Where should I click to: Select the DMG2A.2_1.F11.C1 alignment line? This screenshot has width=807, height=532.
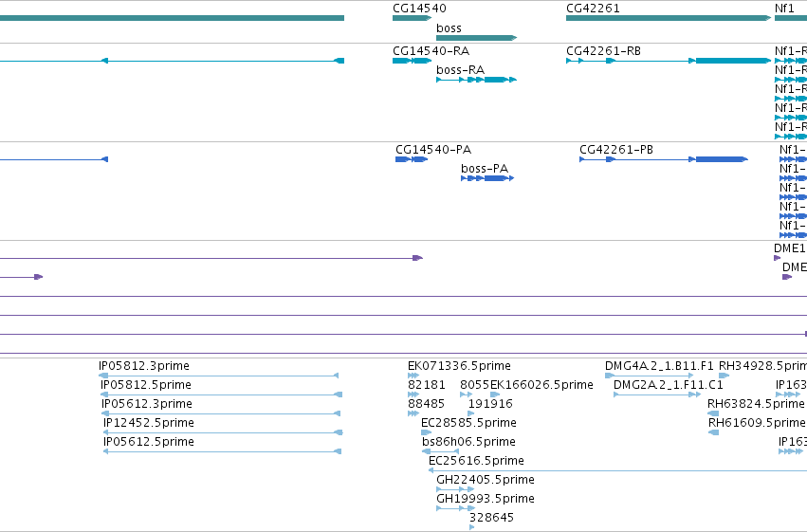click(657, 394)
